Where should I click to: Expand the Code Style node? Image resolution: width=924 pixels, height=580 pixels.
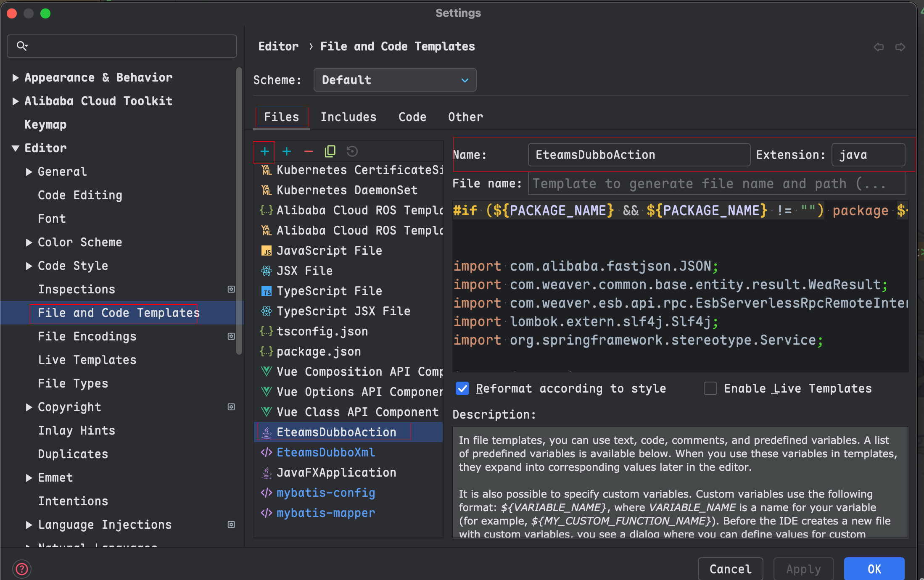coord(29,266)
